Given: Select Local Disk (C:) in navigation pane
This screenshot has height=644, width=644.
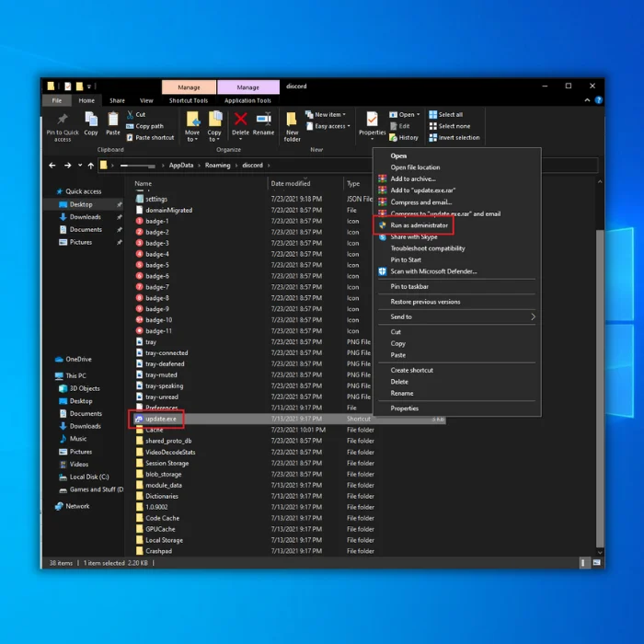Looking at the screenshot, I should click(89, 477).
